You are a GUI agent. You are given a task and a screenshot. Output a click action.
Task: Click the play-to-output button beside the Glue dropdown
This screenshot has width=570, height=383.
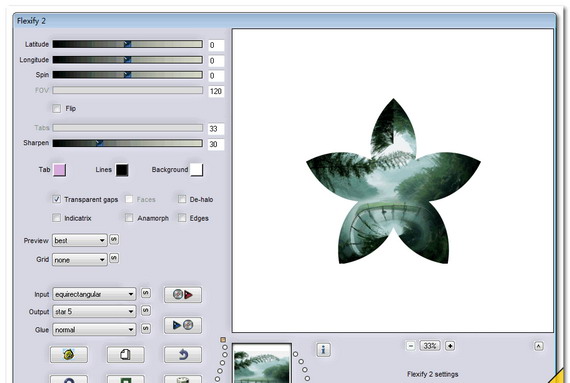[183, 325]
